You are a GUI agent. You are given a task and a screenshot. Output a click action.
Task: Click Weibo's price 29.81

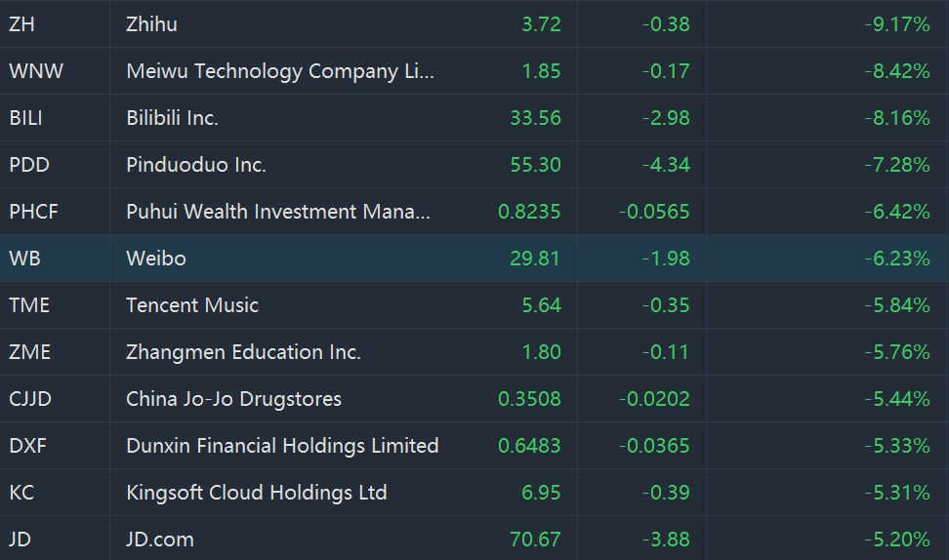(x=535, y=259)
